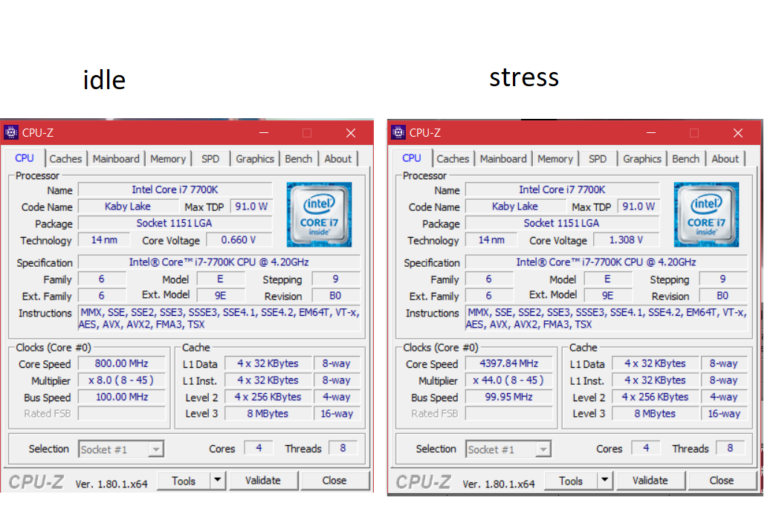Click Intel Core i7 logo in idle window
776x532 pixels.
coord(319,215)
